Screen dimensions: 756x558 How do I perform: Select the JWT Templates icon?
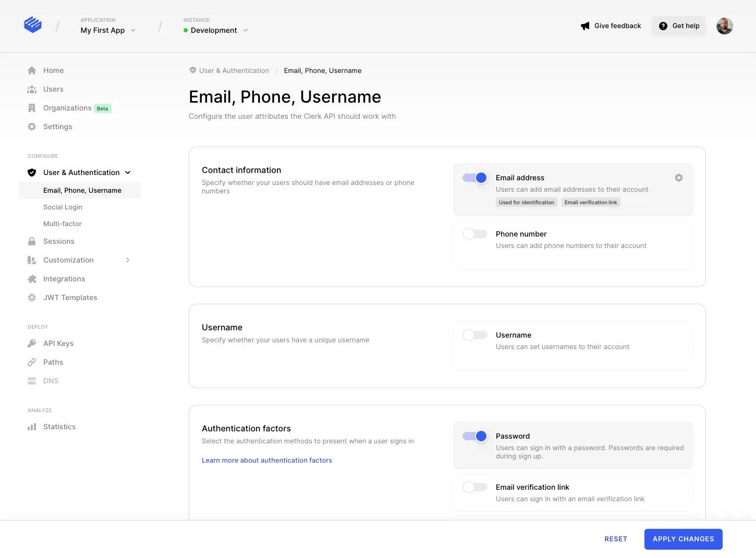pyautogui.click(x=31, y=297)
